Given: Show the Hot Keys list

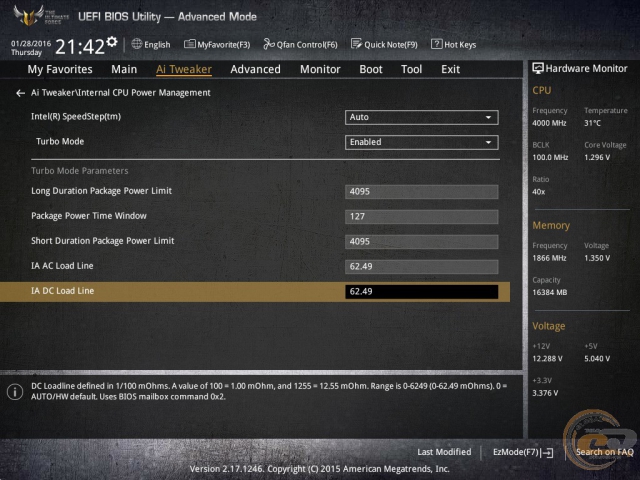Looking at the screenshot, I should click(x=453, y=44).
